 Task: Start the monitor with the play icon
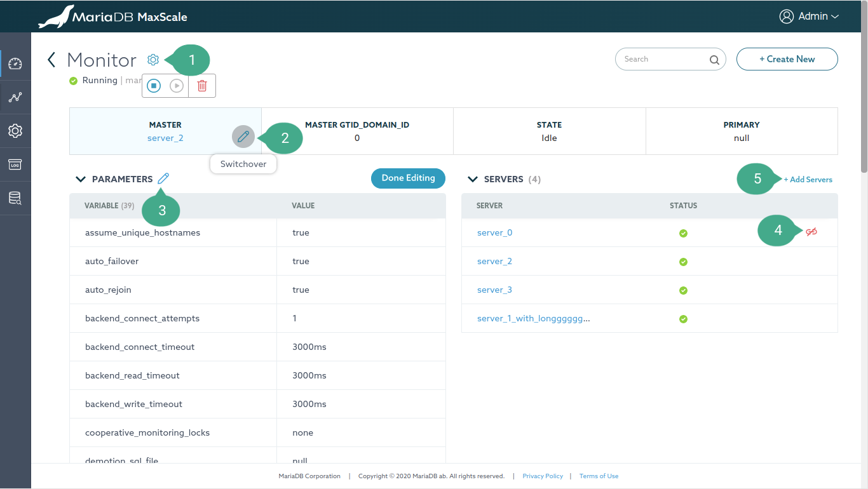point(177,86)
